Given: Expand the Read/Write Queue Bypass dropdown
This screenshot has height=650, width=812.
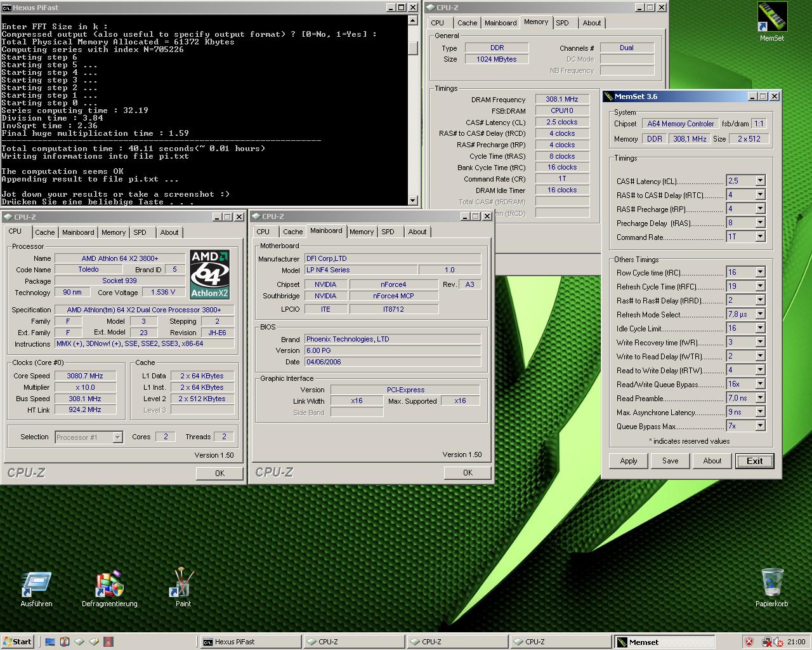Looking at the screenshot, I should 760,384.
